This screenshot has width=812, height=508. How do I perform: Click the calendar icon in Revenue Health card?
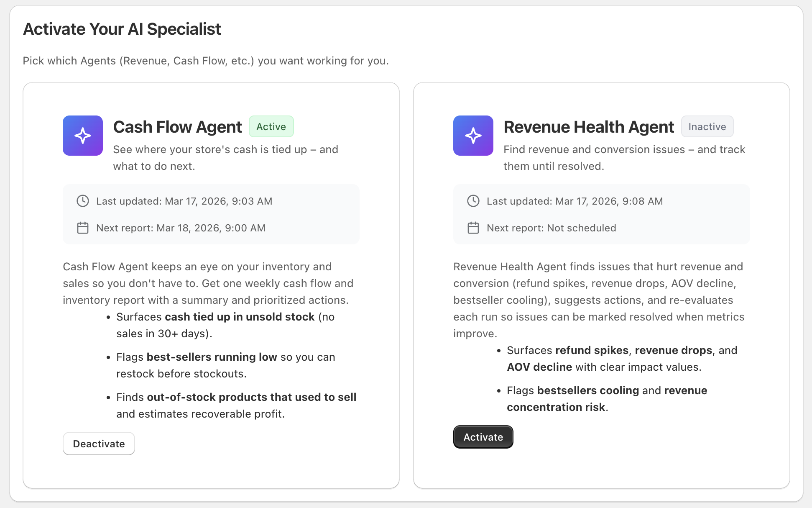(x=473, y=228)
